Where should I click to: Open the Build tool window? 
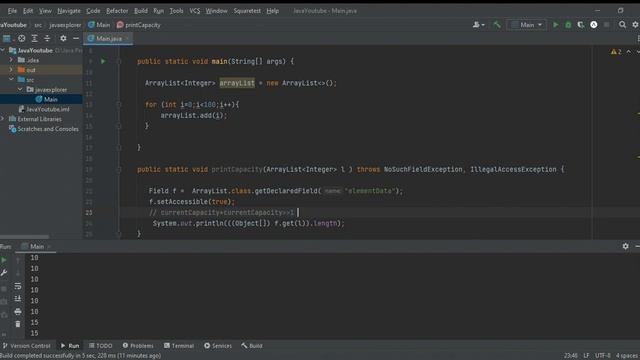[252, 346]
